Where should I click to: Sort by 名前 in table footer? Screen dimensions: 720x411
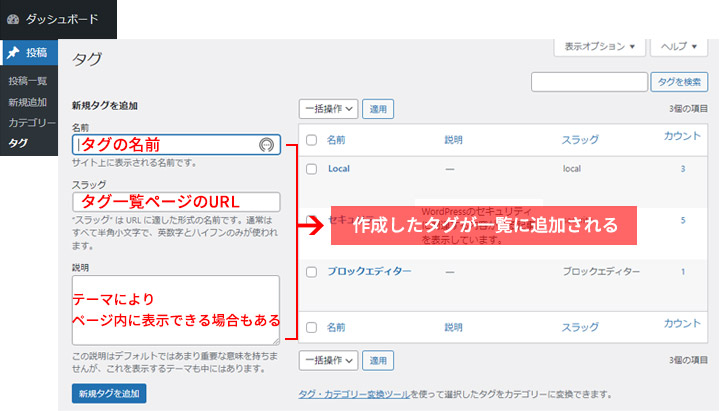[x=336, y=327]
